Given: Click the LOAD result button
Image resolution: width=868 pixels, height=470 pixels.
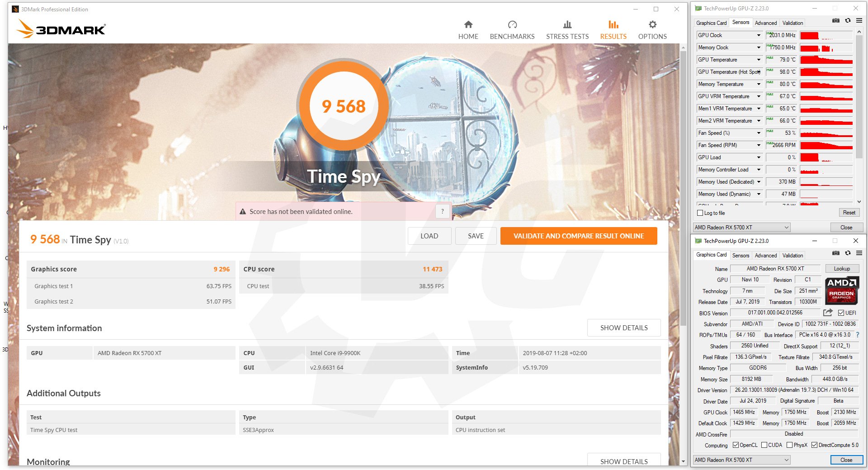Looking at the screenshot, I should click(x=429, y=236).
